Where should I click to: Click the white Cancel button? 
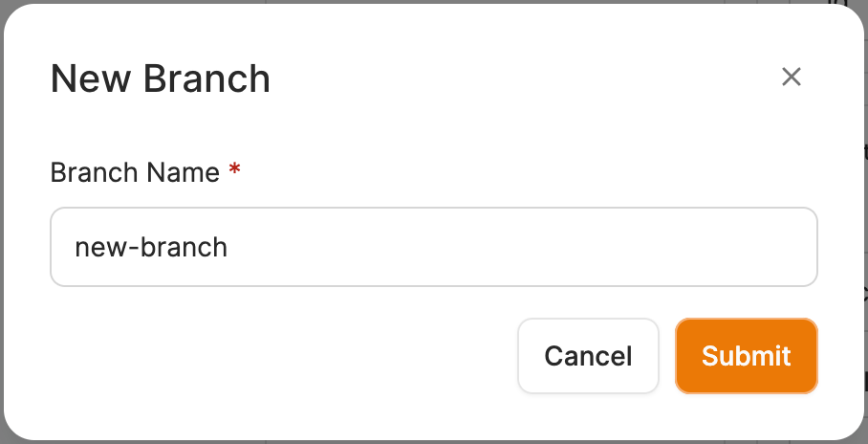[588, 356]
